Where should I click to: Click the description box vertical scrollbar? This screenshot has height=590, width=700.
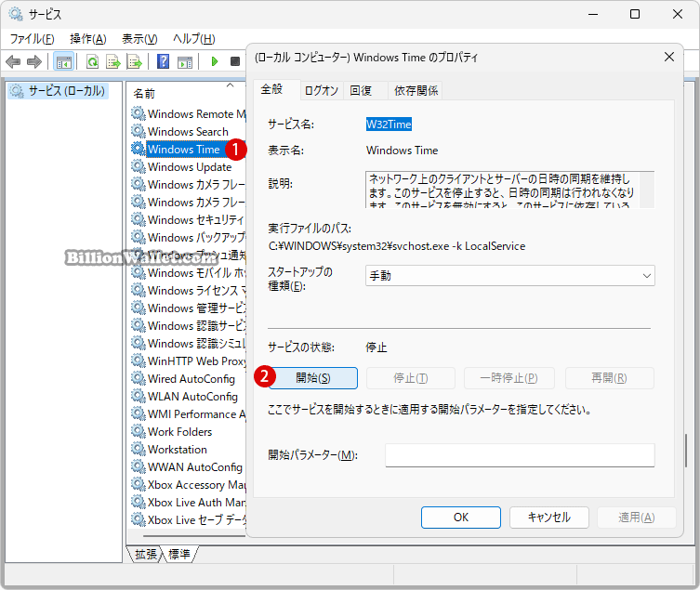647,190
